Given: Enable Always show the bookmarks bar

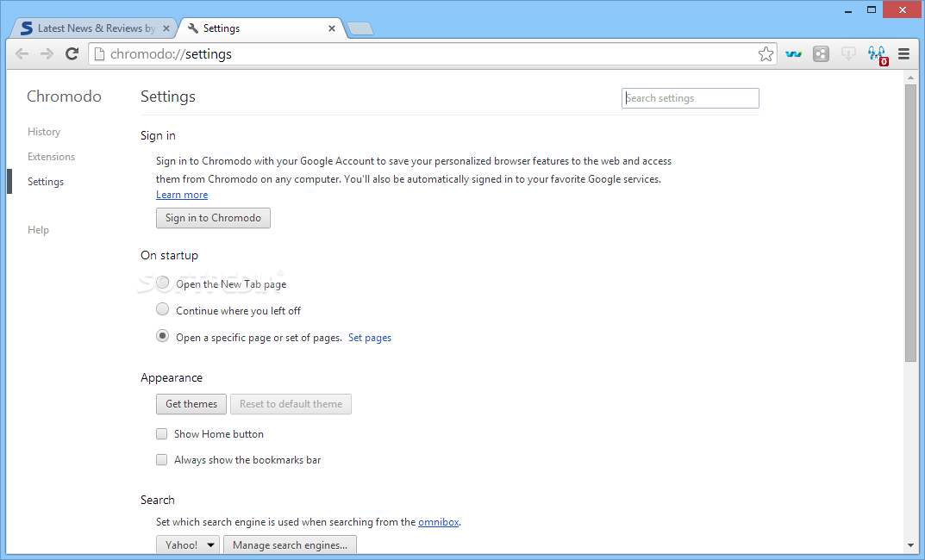Looking at the screenshot, I should pos(162,460).
